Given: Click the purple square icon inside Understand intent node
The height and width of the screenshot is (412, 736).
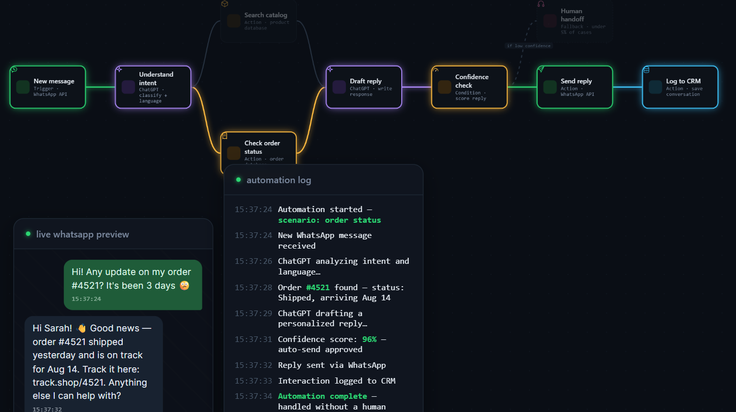Looking at the screenshot, I should [128, 87].
